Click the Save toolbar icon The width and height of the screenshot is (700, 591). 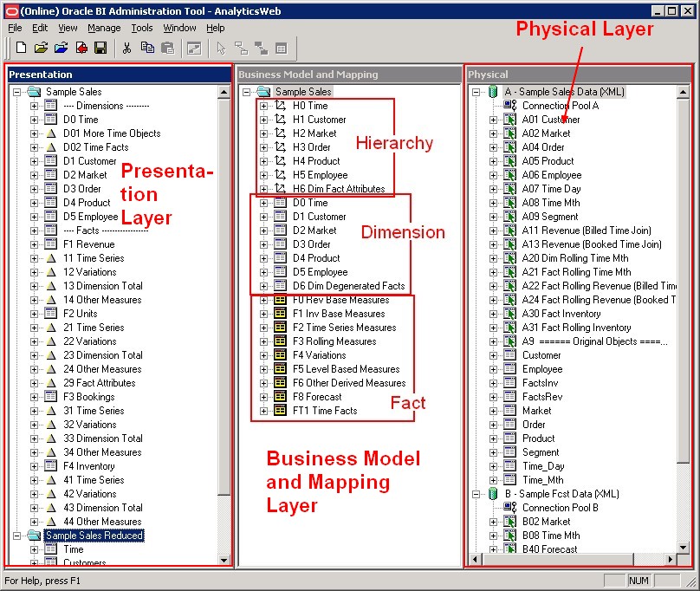click(x=100, y=47)
